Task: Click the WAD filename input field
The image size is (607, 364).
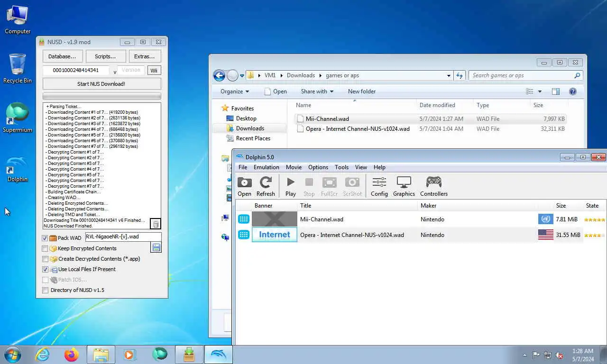Action: pyautogui.click(x=123, y=237)
